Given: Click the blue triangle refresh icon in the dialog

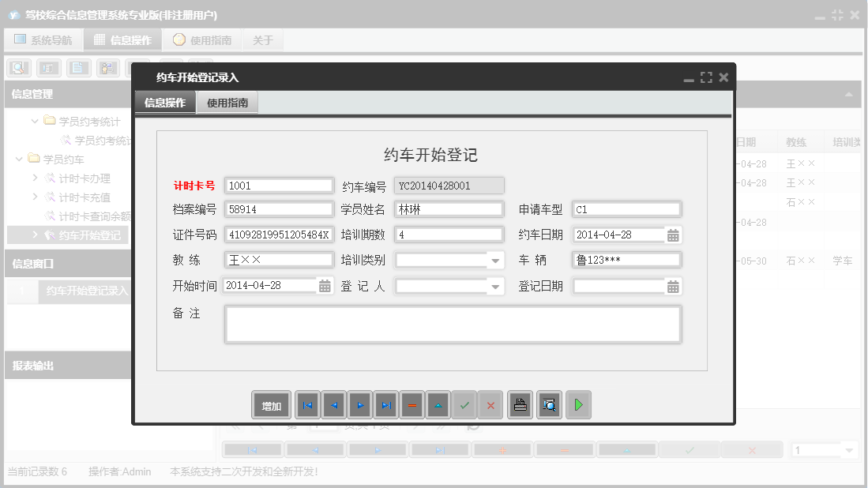Looking at the screenshot, I should (x=438, y=404).
